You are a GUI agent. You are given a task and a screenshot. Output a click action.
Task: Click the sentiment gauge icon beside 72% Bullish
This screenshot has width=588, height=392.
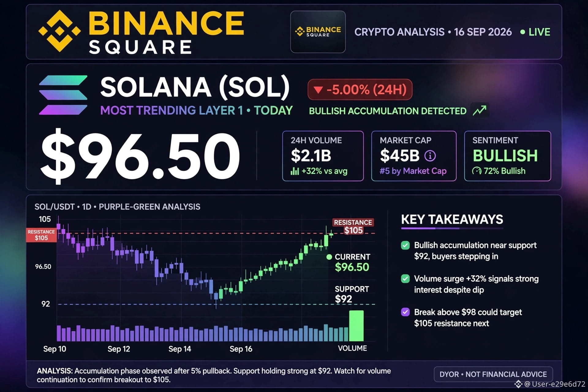(477, 171)
